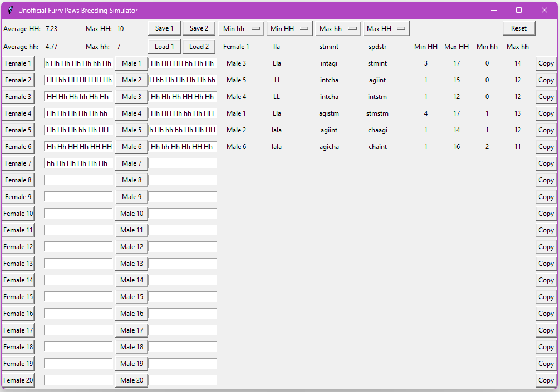Copy the result row for Male 6
The height and width of the screenshot is (392, 560).
(546, 147)
